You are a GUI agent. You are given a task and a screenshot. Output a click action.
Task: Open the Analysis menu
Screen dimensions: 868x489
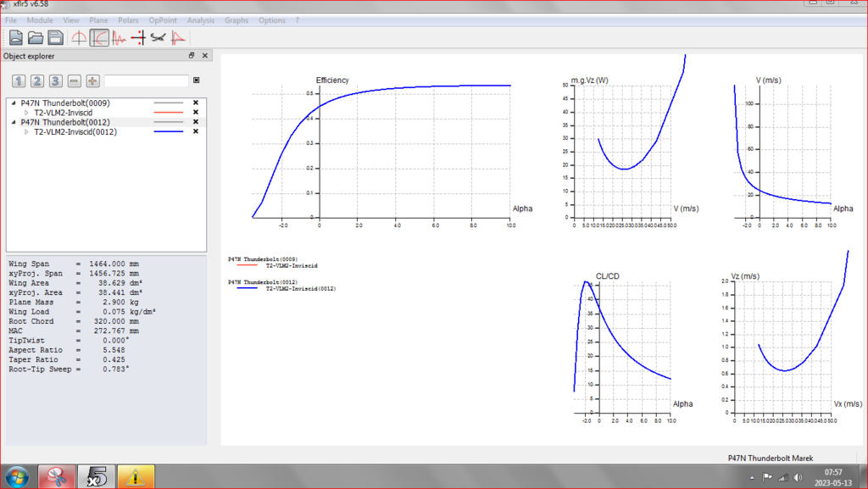(x=200, y=19)
